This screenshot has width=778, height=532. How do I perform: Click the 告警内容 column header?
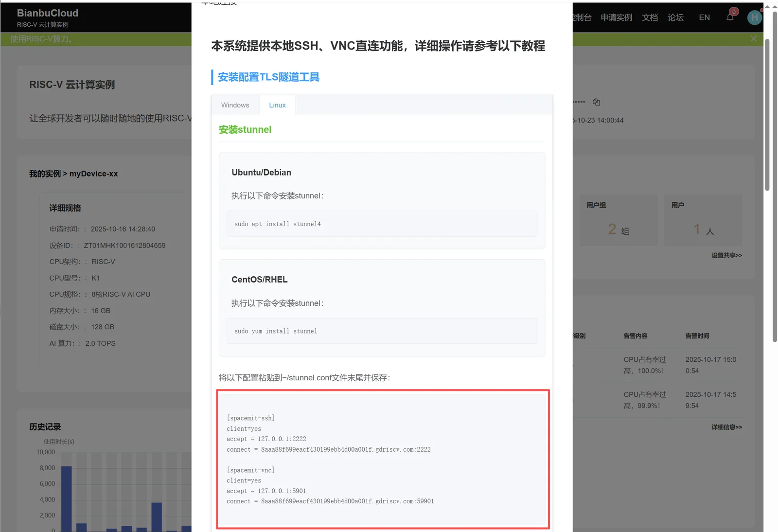pos(636,336)
